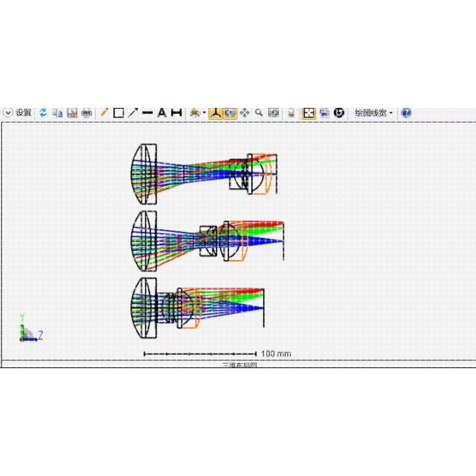Click the copy window icon
The height and width of the screenshot is (476, 476).
click(x=57, y=113)
